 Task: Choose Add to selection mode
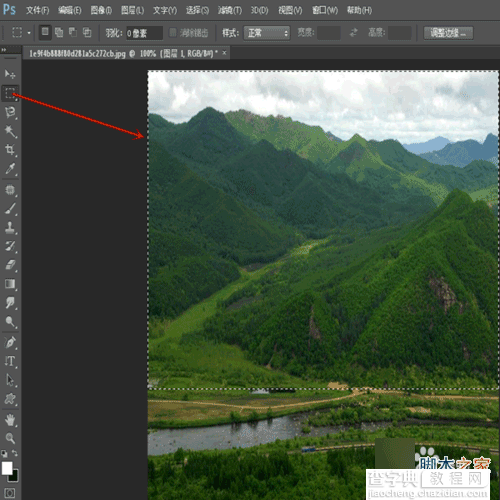coord(59,32)
